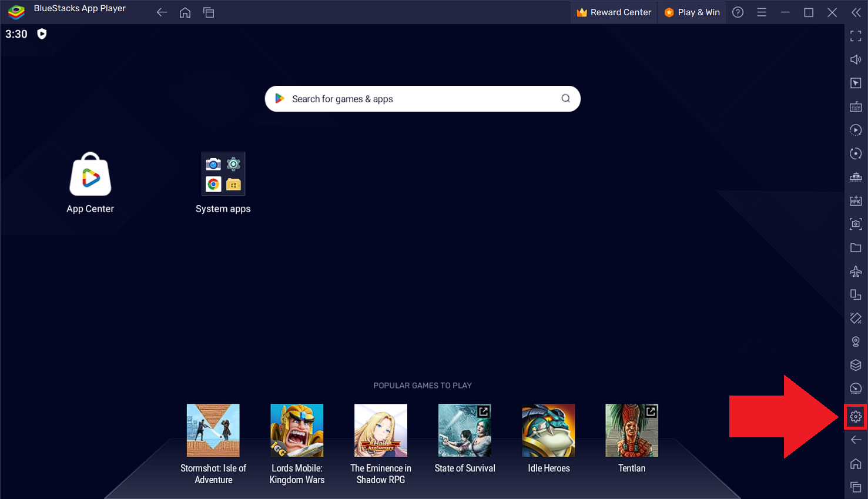
Task: Open the App Center app
Action: click(x=90, y=183)
